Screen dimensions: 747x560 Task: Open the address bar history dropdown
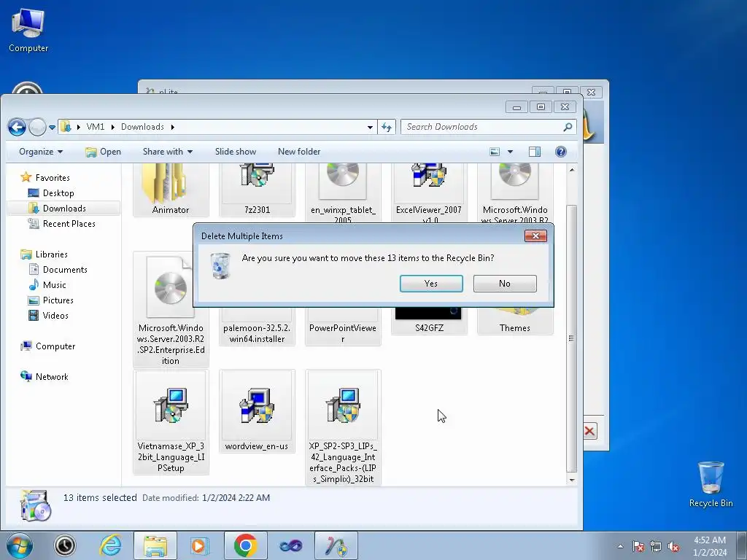tap(370, 127)
